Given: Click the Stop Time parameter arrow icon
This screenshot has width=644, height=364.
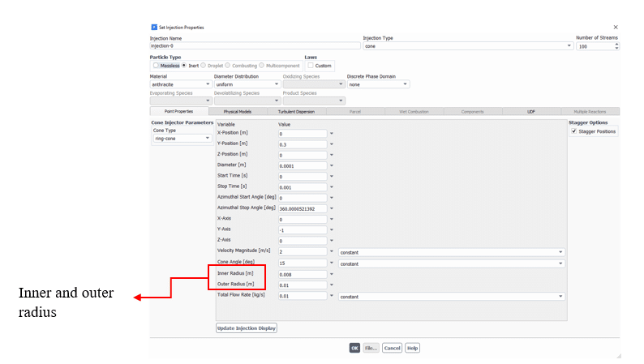Looking at the screenshot, I should click(x=331, y=186).
